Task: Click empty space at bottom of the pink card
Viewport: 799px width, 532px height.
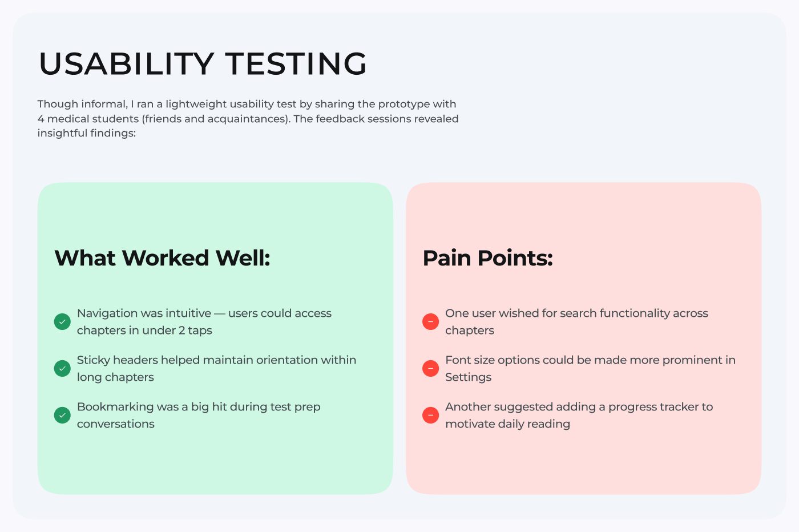Action: click(583, 465)
